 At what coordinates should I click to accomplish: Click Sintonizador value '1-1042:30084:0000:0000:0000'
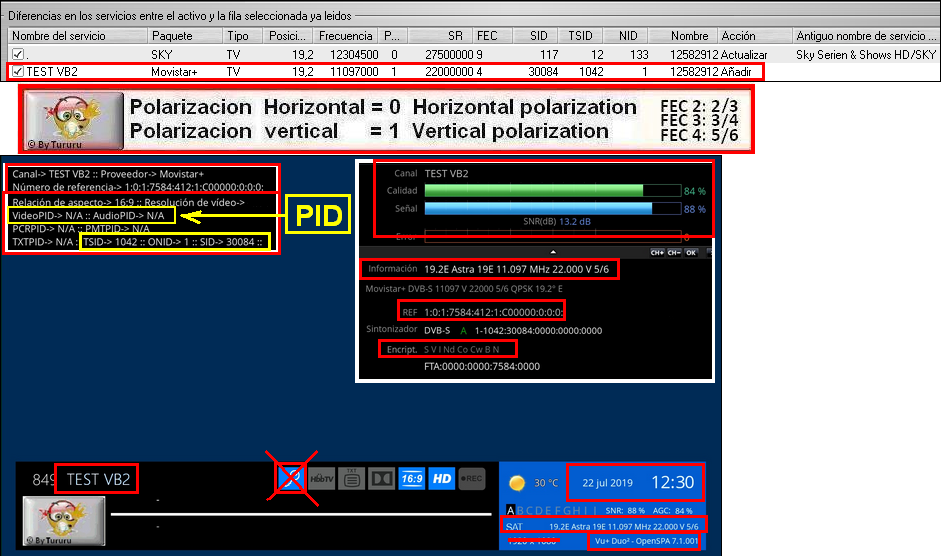point(538,331)
